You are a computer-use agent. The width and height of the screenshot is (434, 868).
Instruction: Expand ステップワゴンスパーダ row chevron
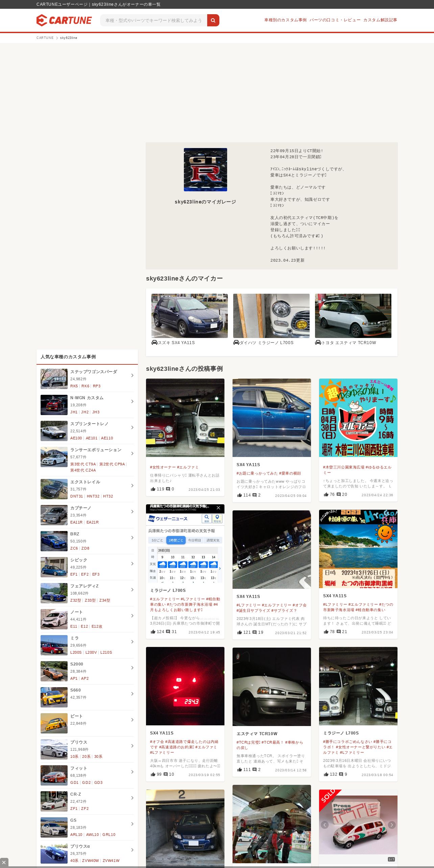point(132,376)
